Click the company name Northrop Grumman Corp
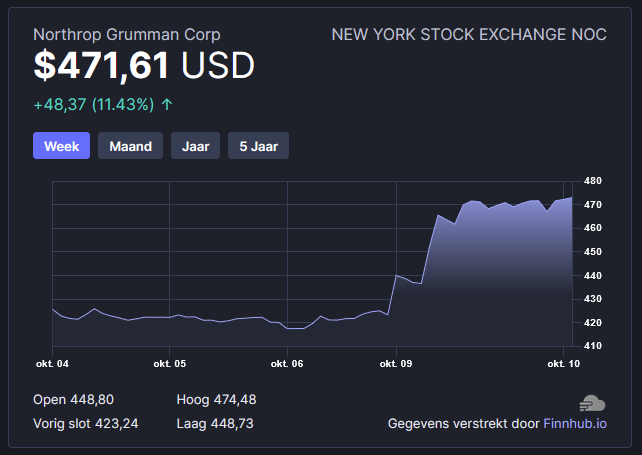 click(127, 35)
